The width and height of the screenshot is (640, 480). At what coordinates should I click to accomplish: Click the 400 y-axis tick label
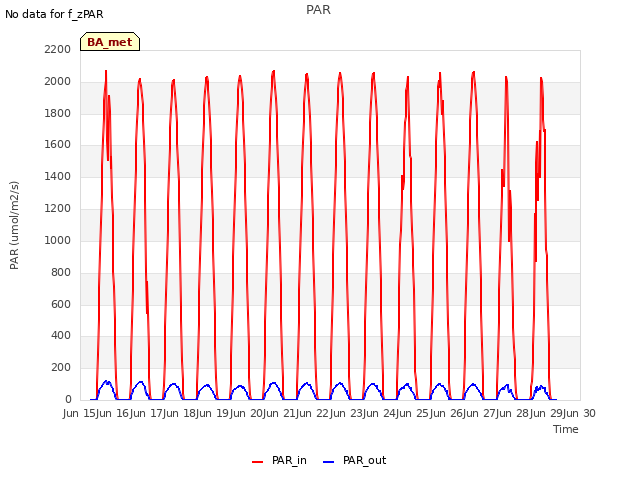click(61, 336)
